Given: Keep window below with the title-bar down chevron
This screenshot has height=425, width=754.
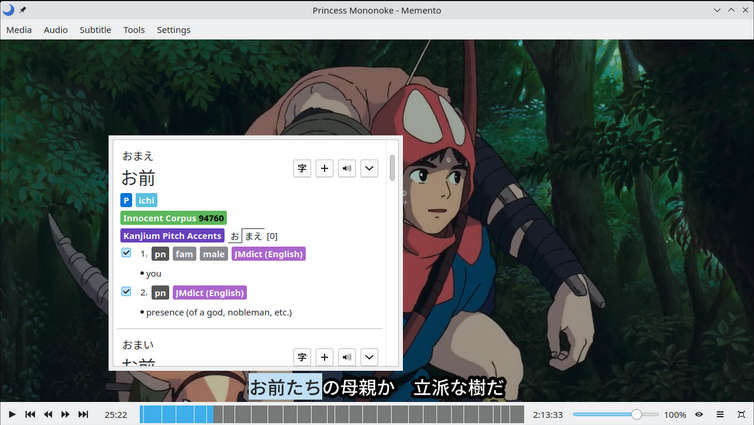Looking at the screenshot, I should tap(716, 10).
